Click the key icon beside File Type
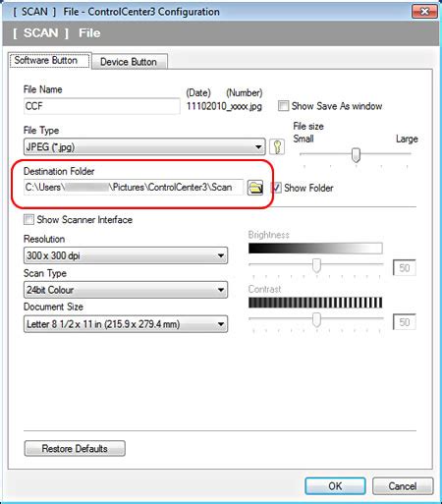Viewport: 442px width, 504px height. tap(277, 146)
